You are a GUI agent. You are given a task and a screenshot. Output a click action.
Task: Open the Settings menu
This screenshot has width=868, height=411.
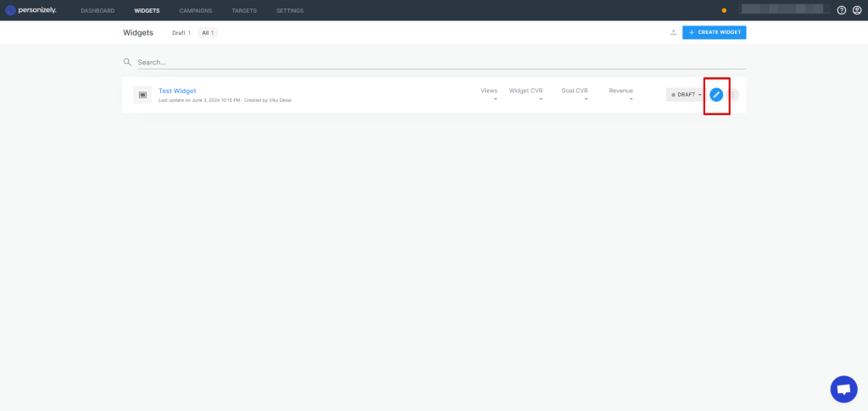(x=290, y=10)
